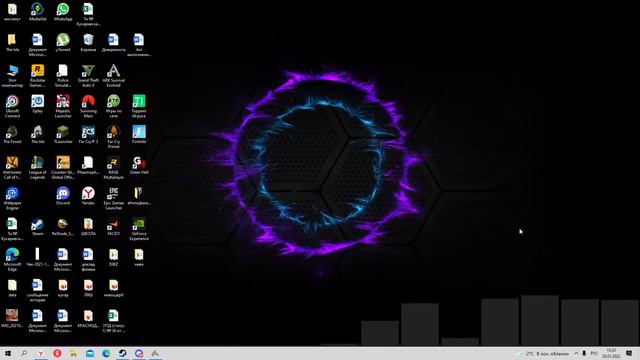Select the Microsoft Edge desktop shortcut
Image resolution: width=640 pixels, height=360 pixels.
(12, 260)
